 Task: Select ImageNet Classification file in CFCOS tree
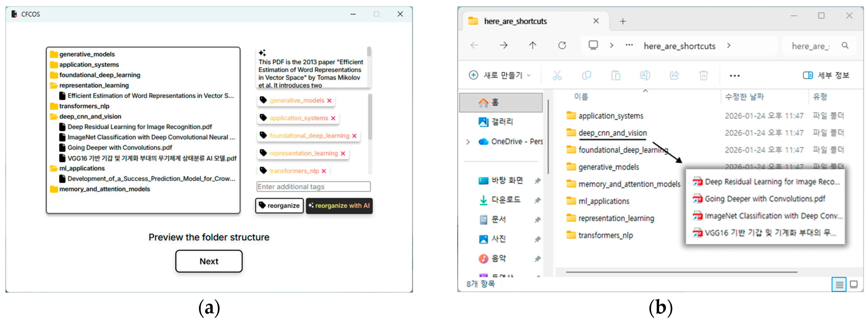(147, 137)
